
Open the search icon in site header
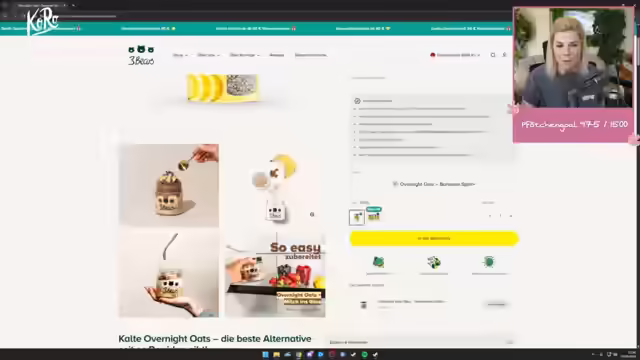click(x=493, y=55)
